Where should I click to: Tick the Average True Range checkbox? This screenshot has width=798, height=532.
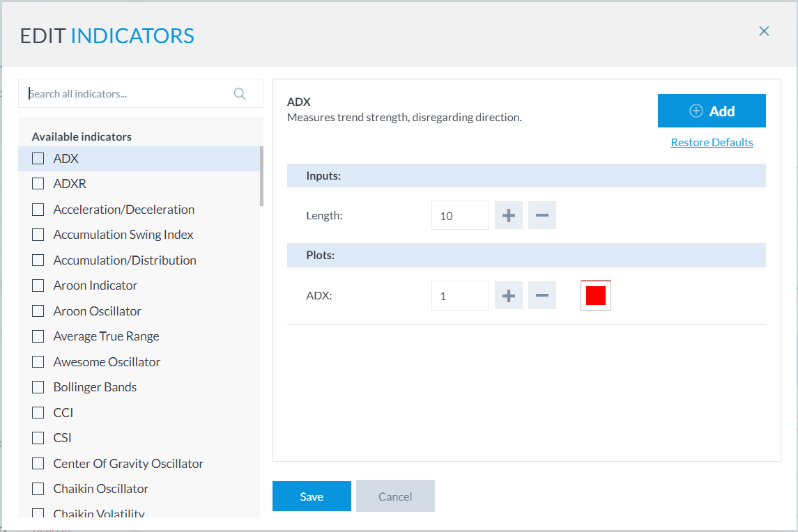coord(38,336)
